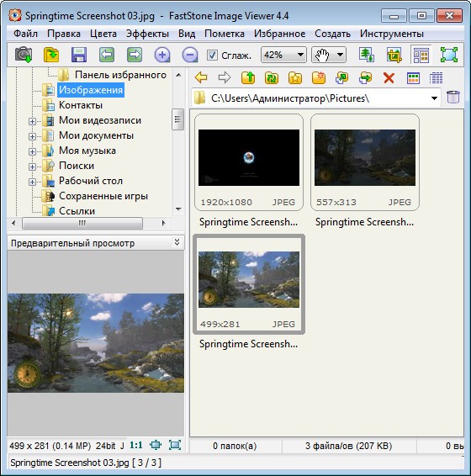Screen dimensions: 471x476
Task: Go up one folder level icon
Action: 248,77
